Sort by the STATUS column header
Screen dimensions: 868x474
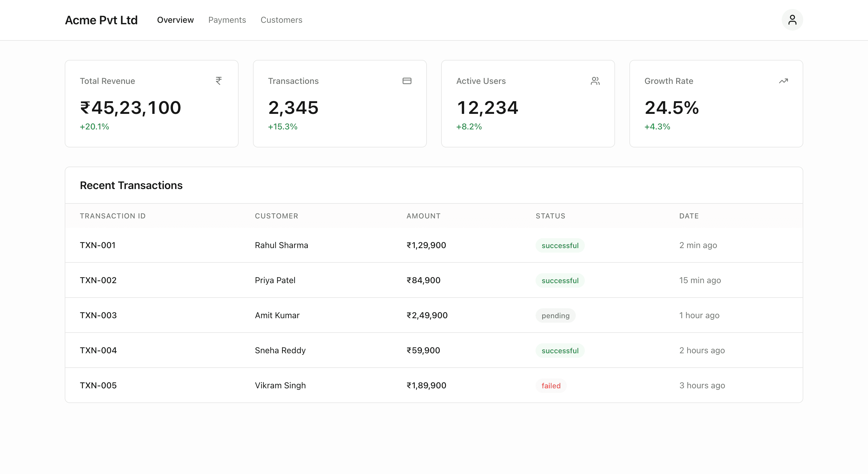pos(550,216)
